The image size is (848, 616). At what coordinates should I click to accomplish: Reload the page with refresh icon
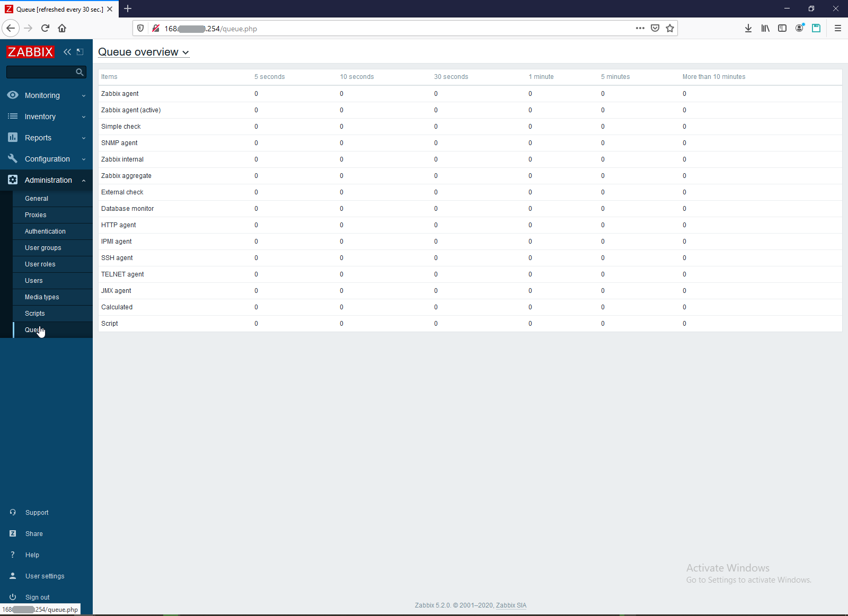(45, 28)
